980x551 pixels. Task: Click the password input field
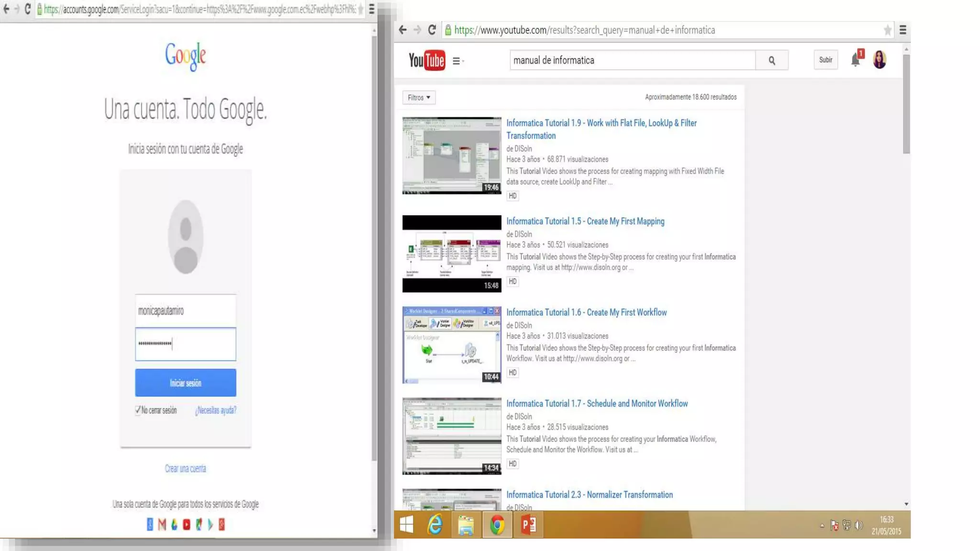pos(185,344)
